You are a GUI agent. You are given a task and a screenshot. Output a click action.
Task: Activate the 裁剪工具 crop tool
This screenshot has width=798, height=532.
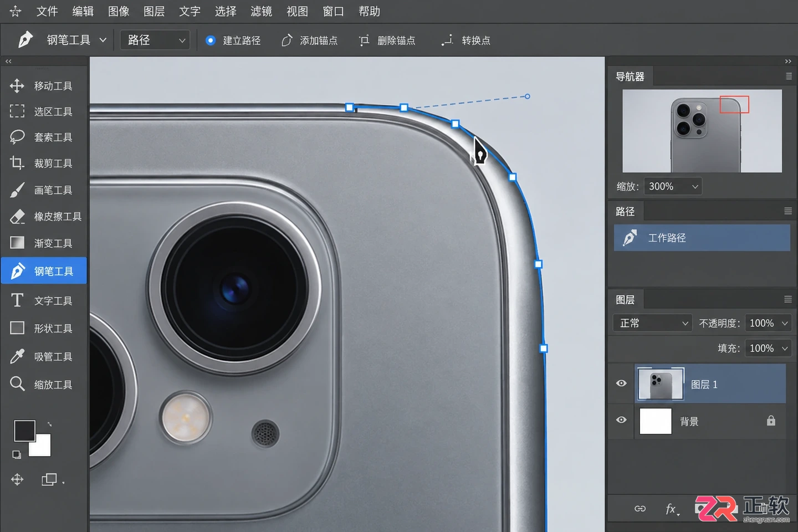(x=42, y=163)
